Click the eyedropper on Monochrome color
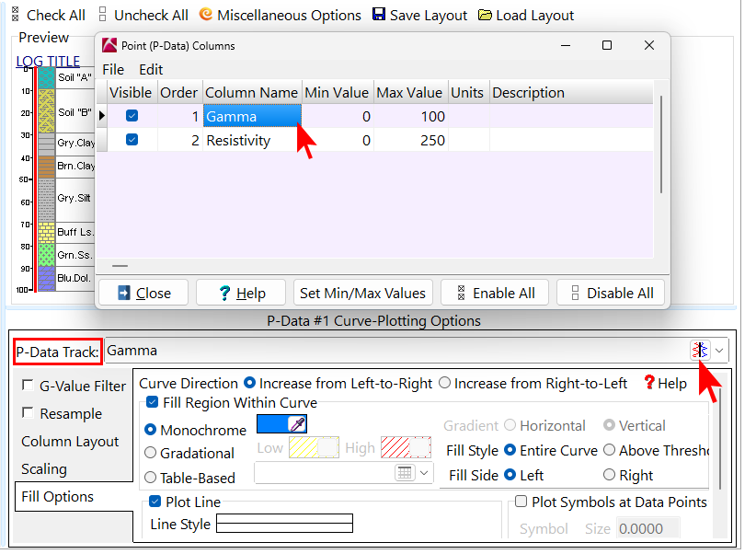756x554 pixels. coord(297,423)
